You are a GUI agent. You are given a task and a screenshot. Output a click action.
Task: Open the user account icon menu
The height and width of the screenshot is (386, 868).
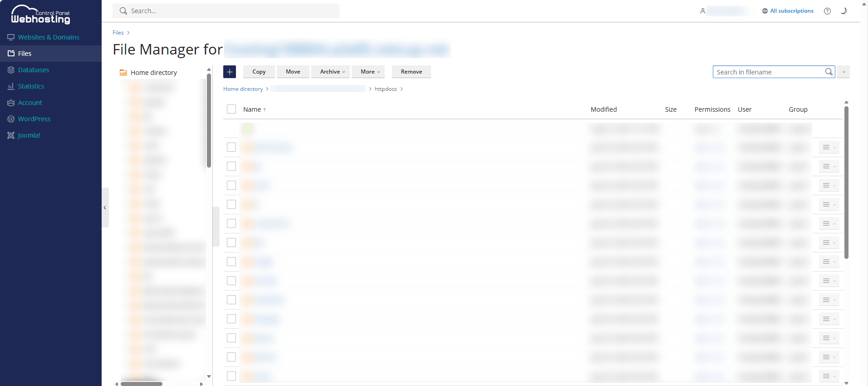pyautogui.click(x=702, y=11)
